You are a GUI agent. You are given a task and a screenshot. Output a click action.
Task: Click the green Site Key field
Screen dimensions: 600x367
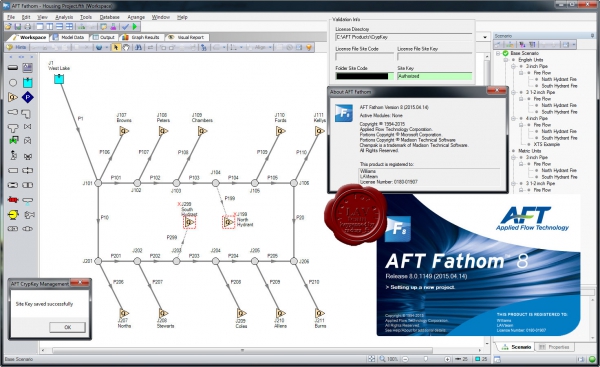435,76
